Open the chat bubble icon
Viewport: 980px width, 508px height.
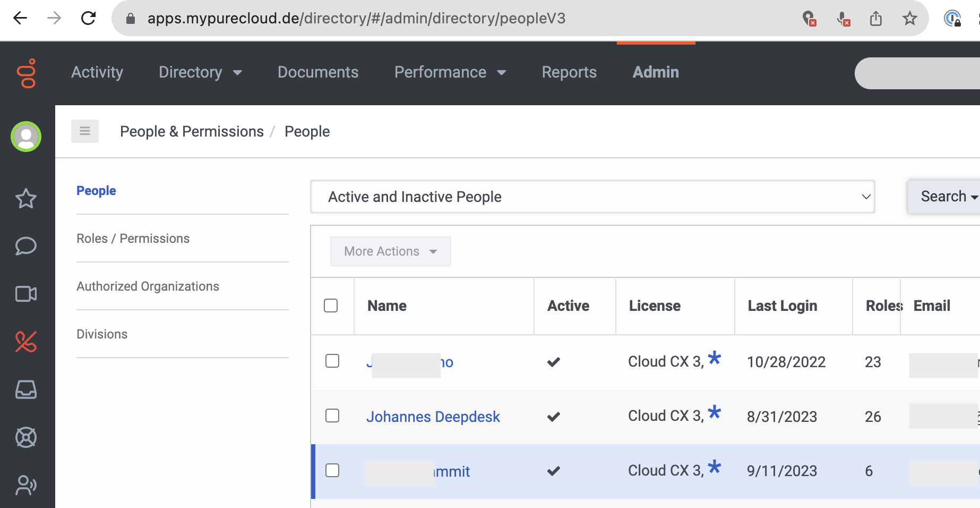[26, 246]
